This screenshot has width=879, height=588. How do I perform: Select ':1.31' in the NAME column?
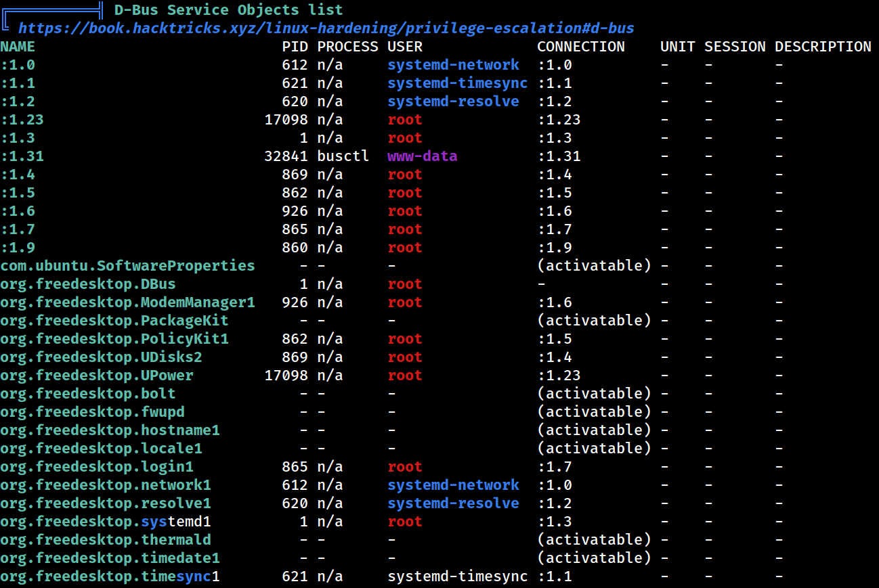pos(22,156)
